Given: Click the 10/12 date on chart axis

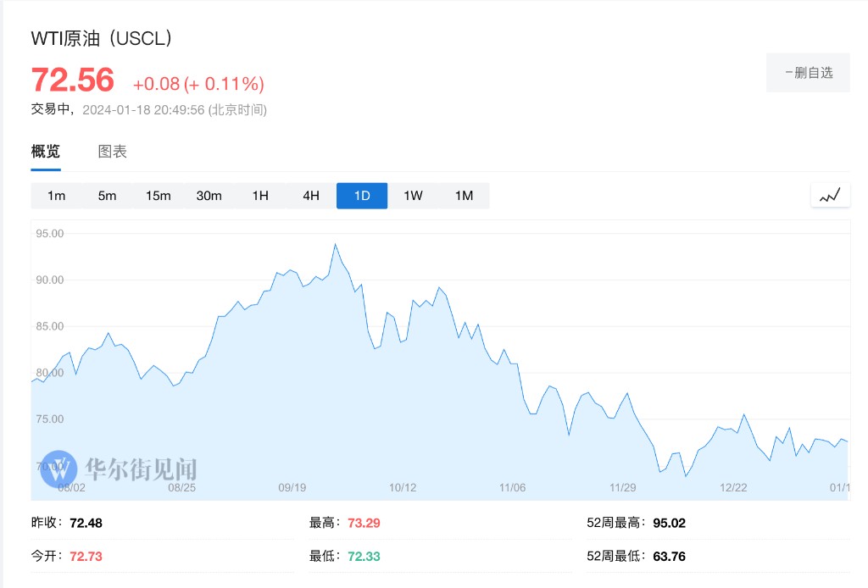Looking at the screenshot, I should click(403, 487).
